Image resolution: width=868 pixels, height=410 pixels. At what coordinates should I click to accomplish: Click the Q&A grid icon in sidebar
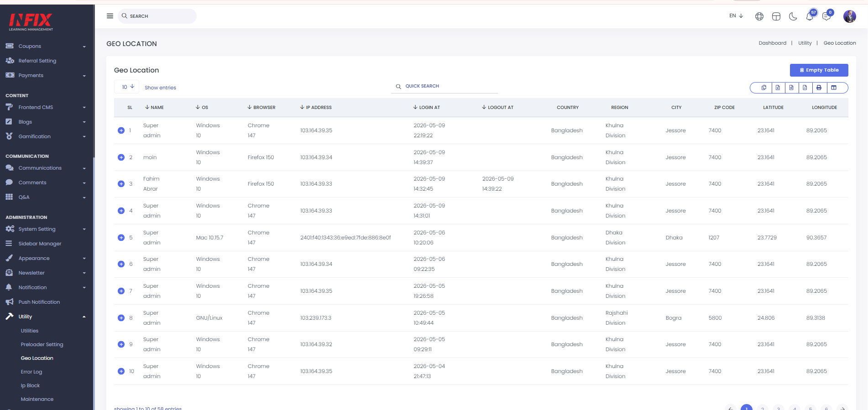click(x=9, y=197)
